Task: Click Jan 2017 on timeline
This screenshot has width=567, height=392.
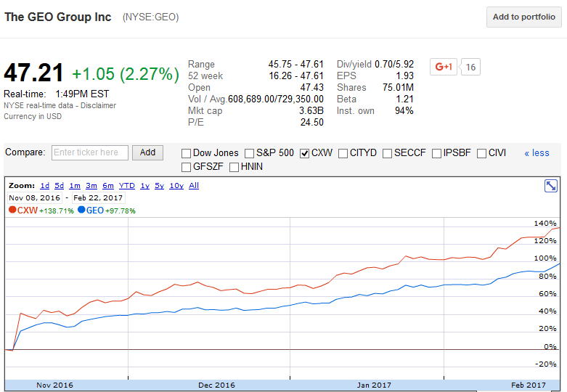Action: 374,385
